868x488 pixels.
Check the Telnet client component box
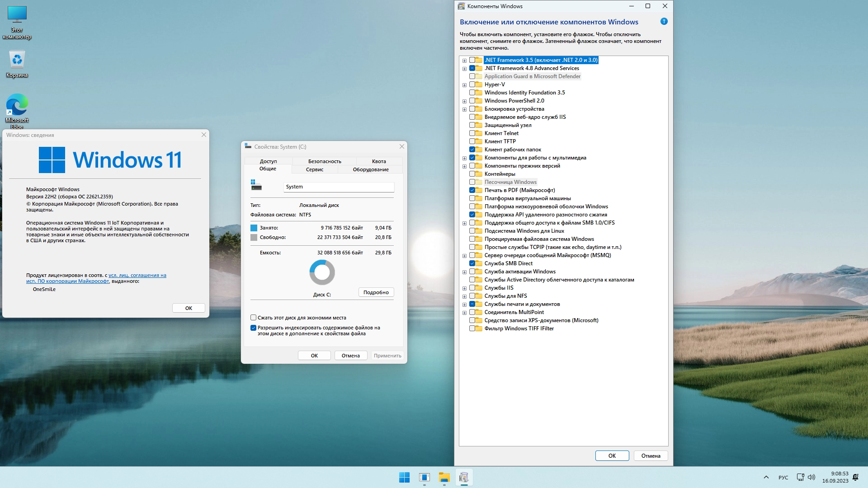click(x=472, y=133)
